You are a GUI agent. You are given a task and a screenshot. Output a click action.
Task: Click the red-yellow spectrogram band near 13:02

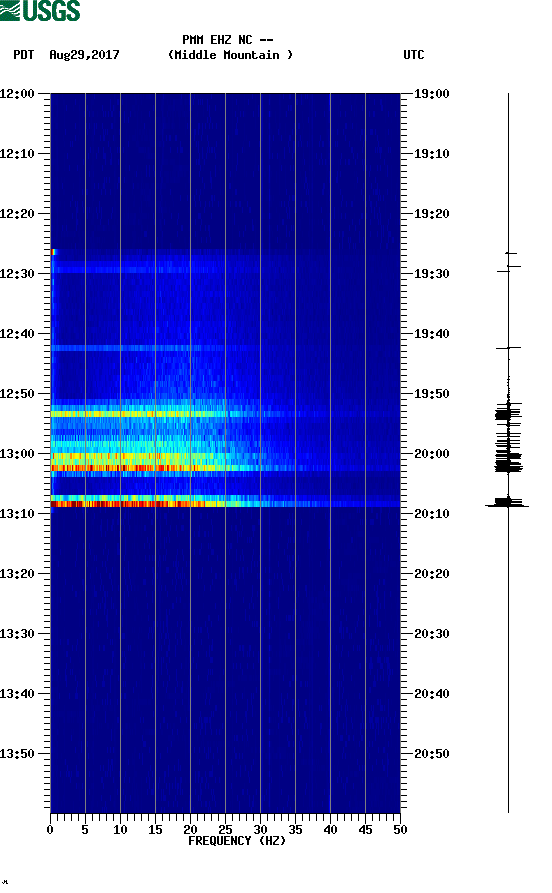pyautogui.click(x=225, y=468)
